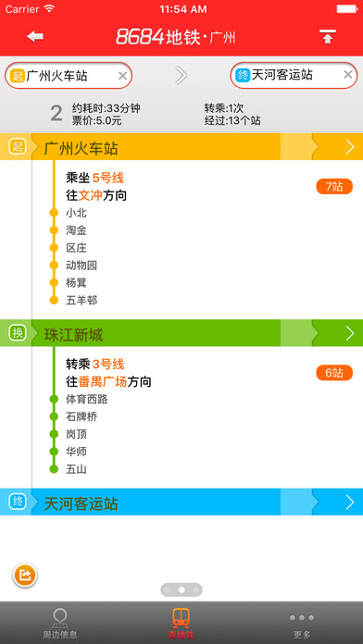This screenshot has width=363, height=644.
Task: Clear the 天河客运站 destination field
Action: [x=348, y=75]
